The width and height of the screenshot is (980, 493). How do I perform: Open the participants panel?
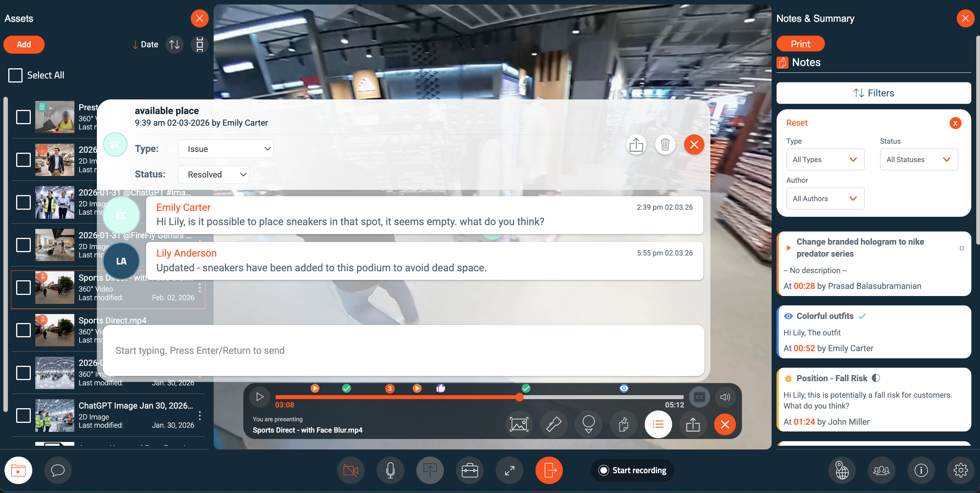point(882,470)
